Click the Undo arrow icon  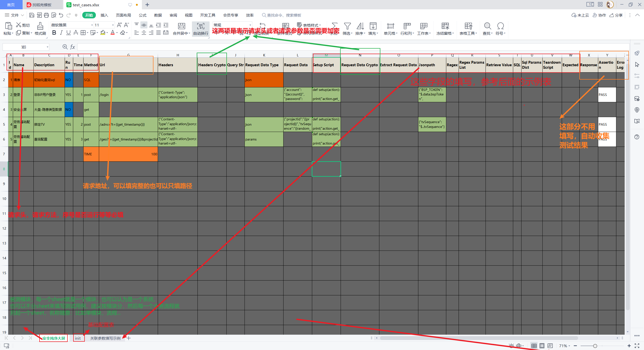[x=61, y=15]
